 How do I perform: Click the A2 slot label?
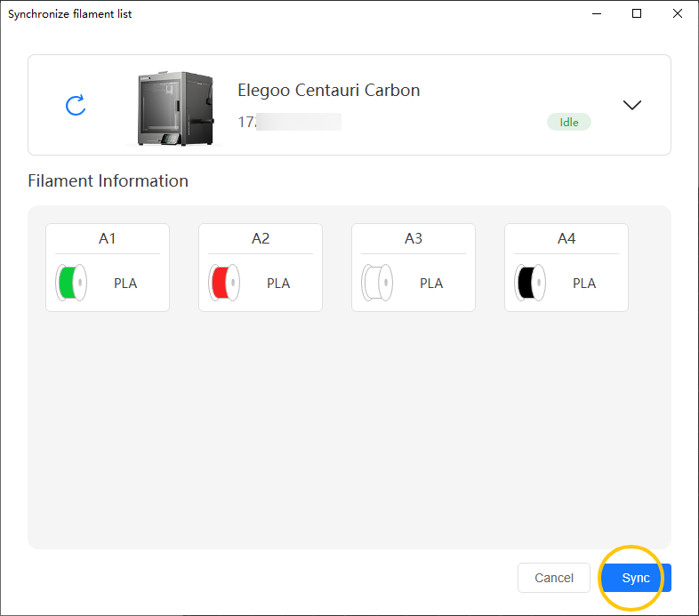click(261, 238)
